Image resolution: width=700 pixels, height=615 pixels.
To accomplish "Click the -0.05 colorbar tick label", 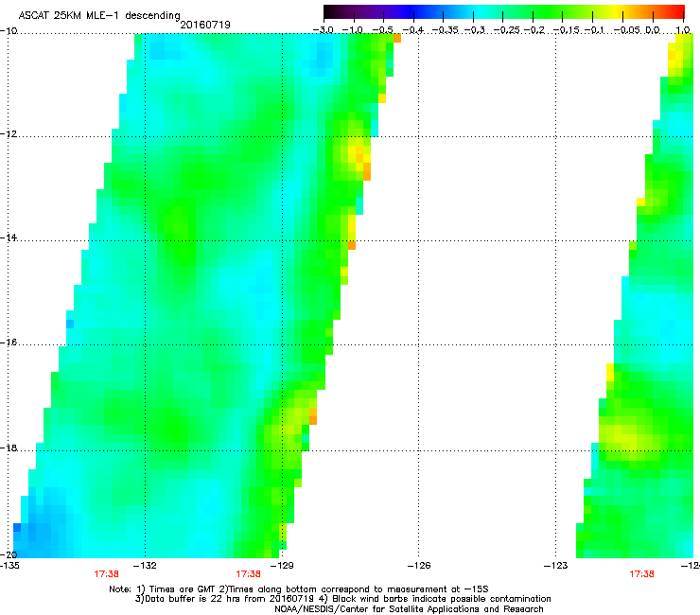I will [x=625, y=30].
